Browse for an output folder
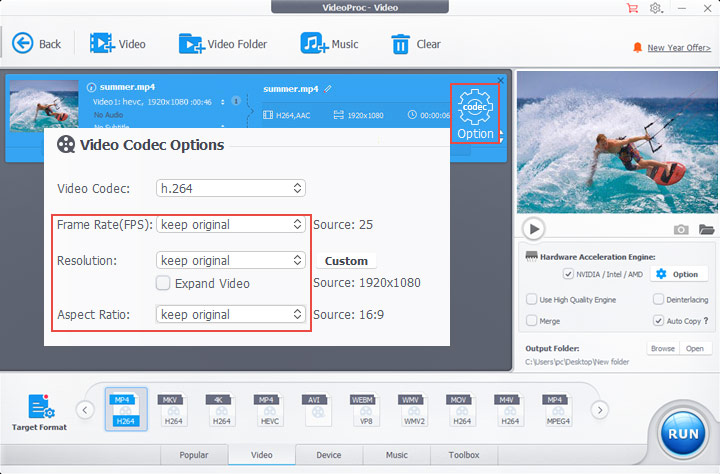 point(663,349)
